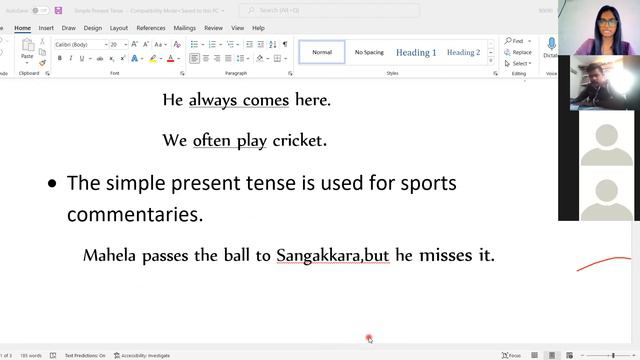
Task: Click the Dictate microphone icon
Action: tap(551, 44)
